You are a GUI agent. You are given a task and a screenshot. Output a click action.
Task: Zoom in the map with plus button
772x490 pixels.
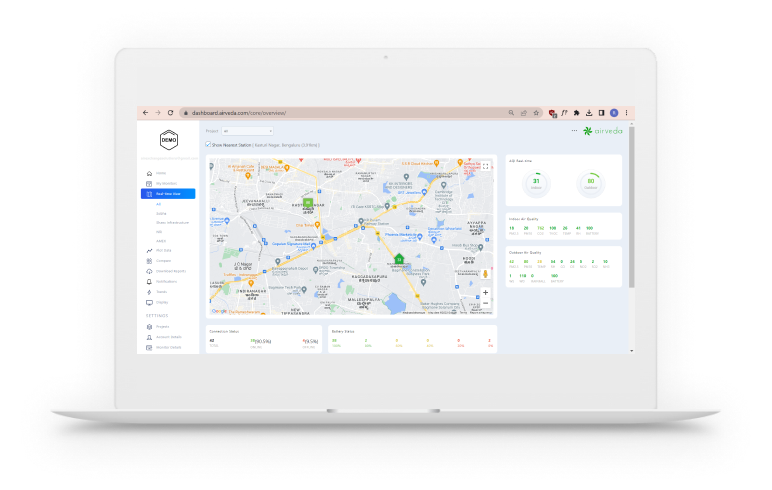coord(486,293)
